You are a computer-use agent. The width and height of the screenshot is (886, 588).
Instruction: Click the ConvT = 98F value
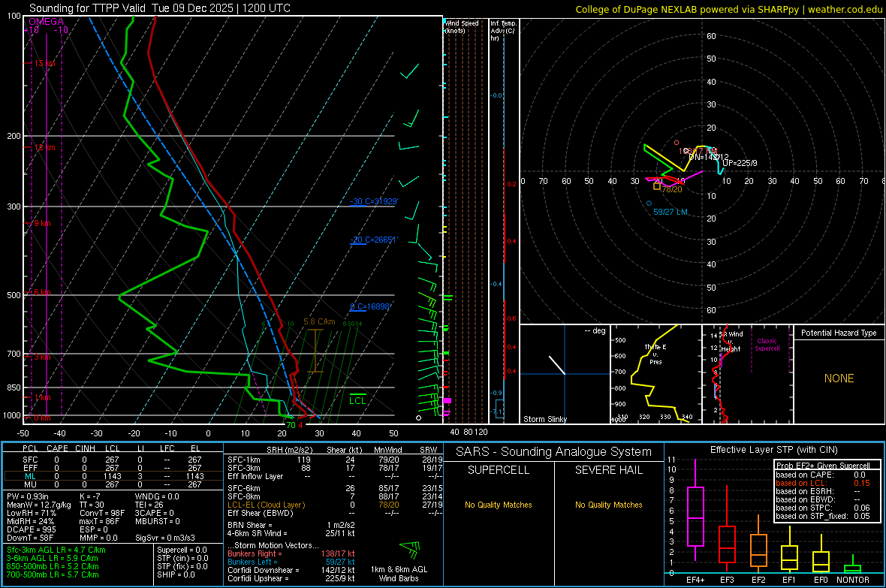(102, 514)
